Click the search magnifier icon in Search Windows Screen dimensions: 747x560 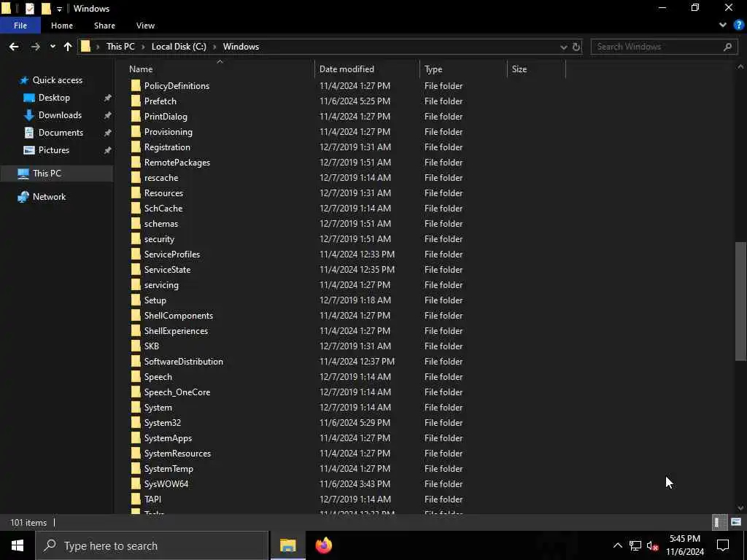pyautogui.click(x=727, y=47)
